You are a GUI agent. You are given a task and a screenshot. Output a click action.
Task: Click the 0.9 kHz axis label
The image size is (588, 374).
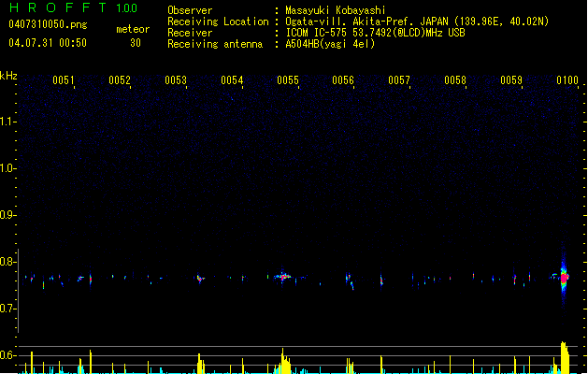pos(8,215)
